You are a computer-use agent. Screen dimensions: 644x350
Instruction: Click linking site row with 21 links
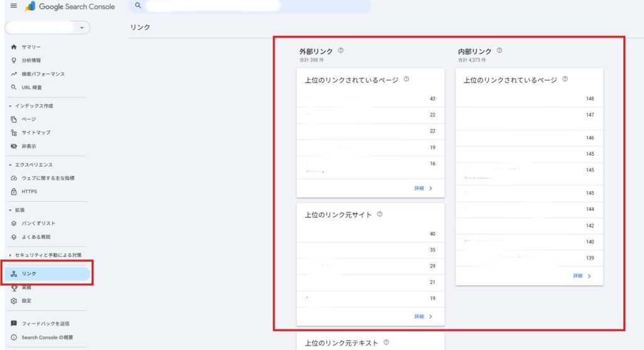point(370,282)
